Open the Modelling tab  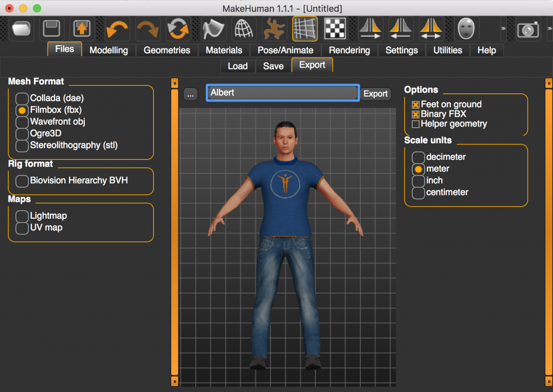pos(109,50)
